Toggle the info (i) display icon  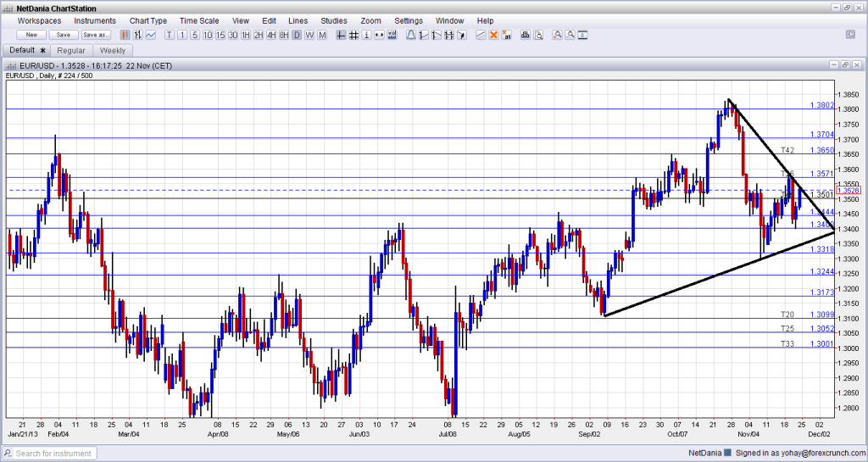click(366, 35)
